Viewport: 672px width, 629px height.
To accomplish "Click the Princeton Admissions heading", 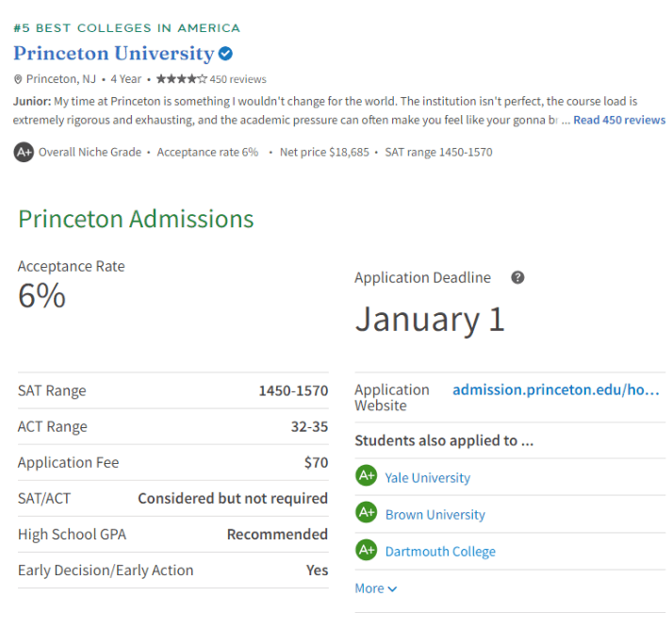I will coord(136,219).
